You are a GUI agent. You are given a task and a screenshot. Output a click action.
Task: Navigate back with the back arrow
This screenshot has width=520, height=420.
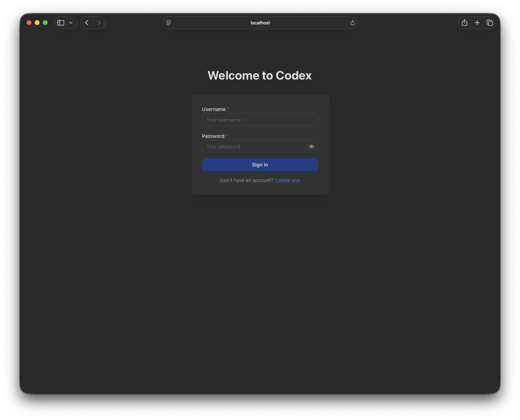click(x=87, y=22)
